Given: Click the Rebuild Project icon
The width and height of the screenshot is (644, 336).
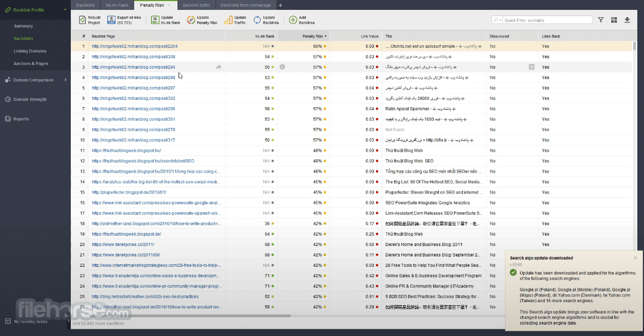Looking at the screenshot, I should [x=82, y=20].
